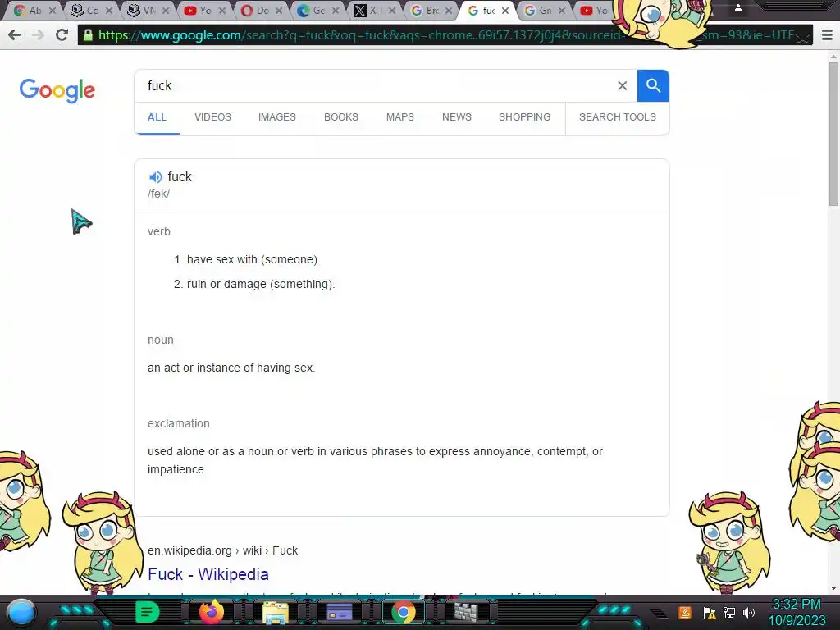View site security via the padlock icon
This screenshot has width=840, height=630.
click(x=88, y=35)
